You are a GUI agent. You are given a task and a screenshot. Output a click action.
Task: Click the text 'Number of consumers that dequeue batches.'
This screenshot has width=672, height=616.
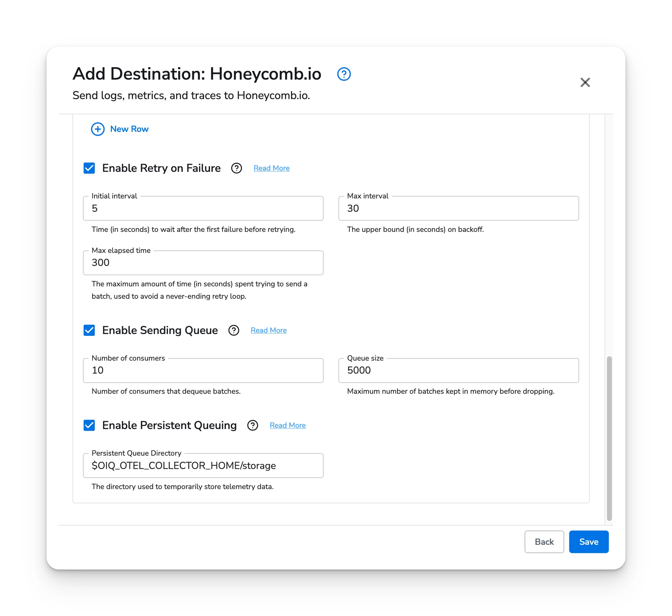[166, 391]
